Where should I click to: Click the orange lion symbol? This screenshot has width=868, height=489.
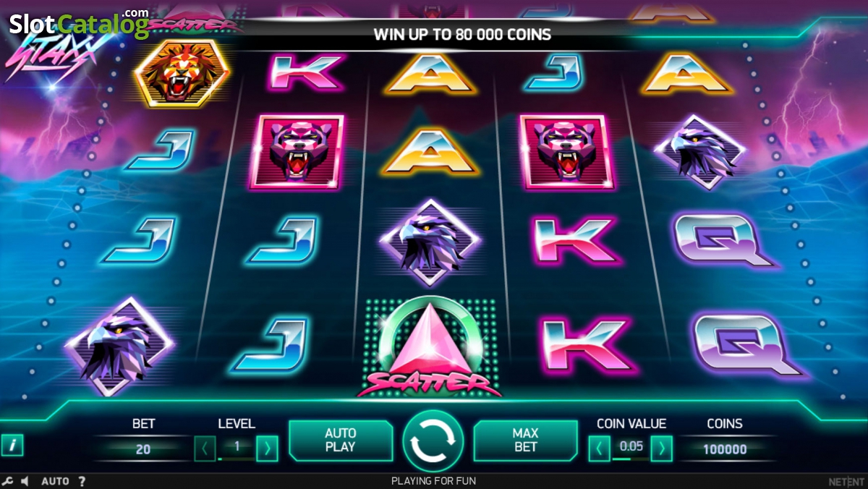coord(182,72)
